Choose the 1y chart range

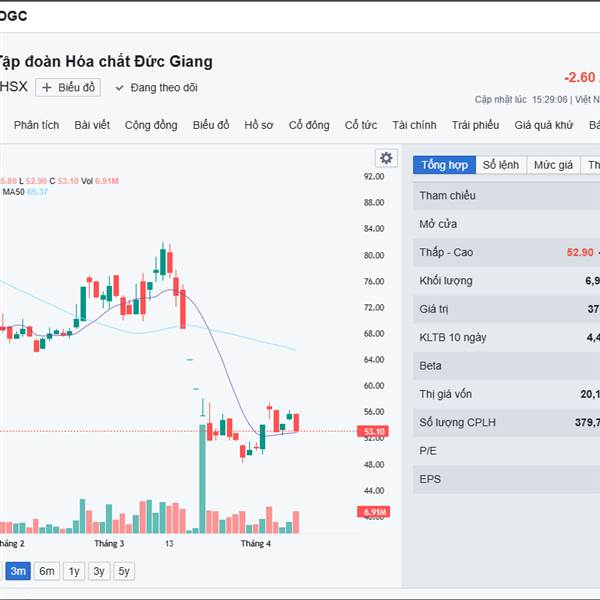[73, 571]
